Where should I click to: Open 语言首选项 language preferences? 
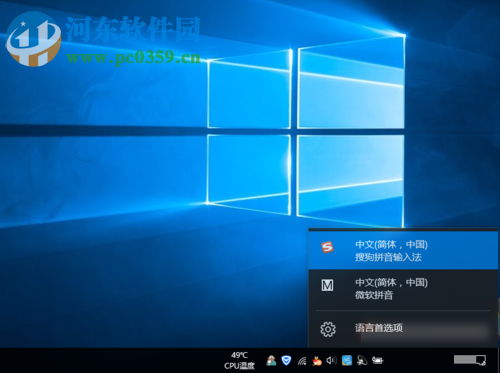pyautogui.click(x=403, y=329)
